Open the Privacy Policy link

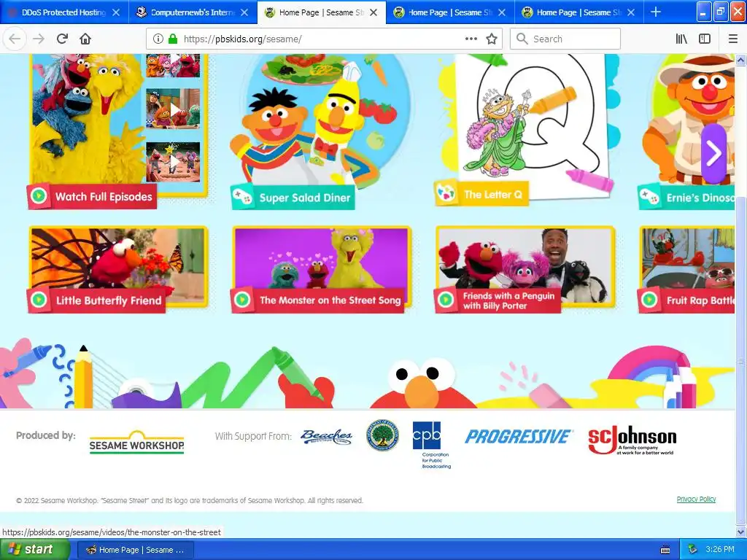point(696,499)
